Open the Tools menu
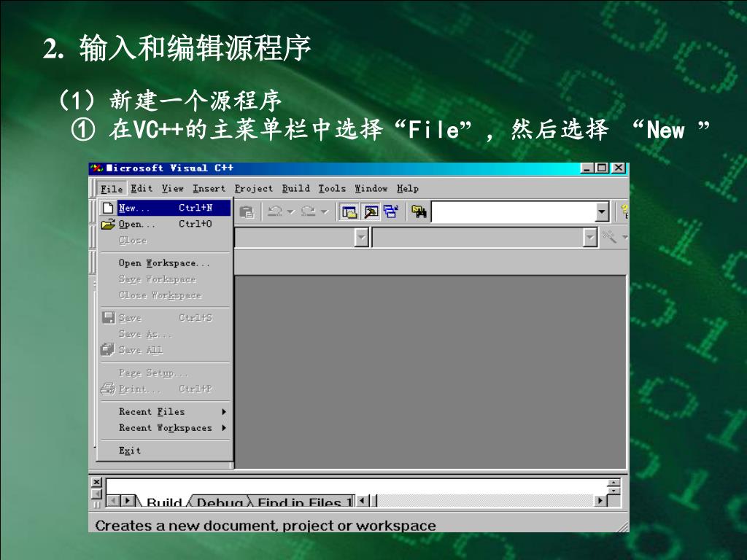This screenshot has height=560, width=747. [x=332, y=189]
